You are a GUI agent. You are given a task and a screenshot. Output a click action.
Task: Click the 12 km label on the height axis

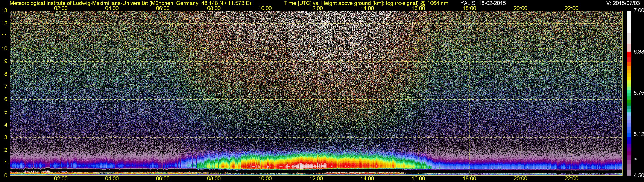tap(5, 23)
